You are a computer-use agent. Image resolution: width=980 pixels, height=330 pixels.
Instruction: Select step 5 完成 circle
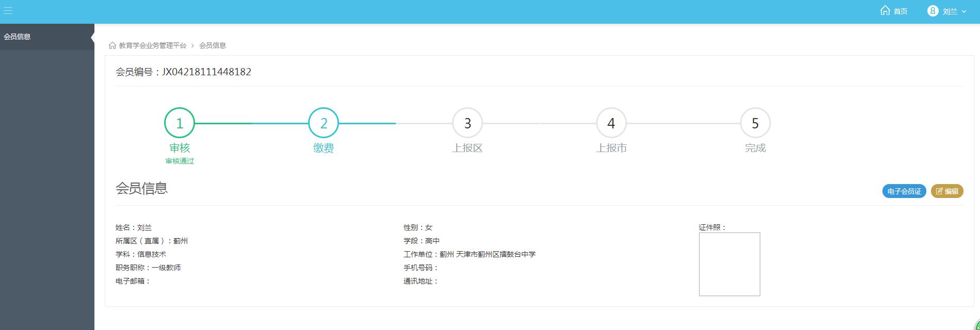tap(755, 123)
